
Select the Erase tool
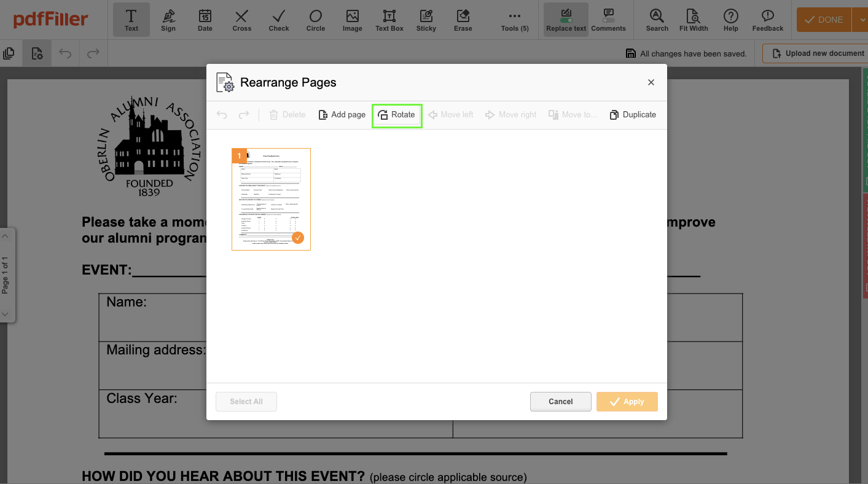tap(463, 19)
